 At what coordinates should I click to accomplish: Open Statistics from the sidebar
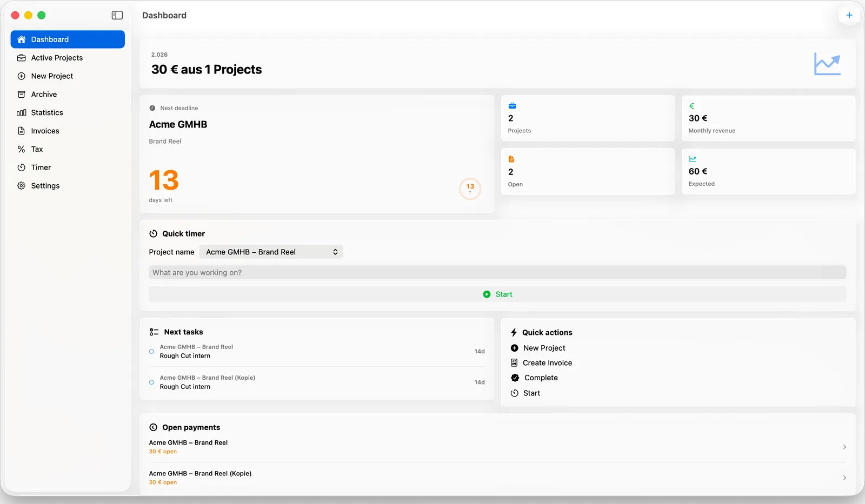(x=68, y=112)
